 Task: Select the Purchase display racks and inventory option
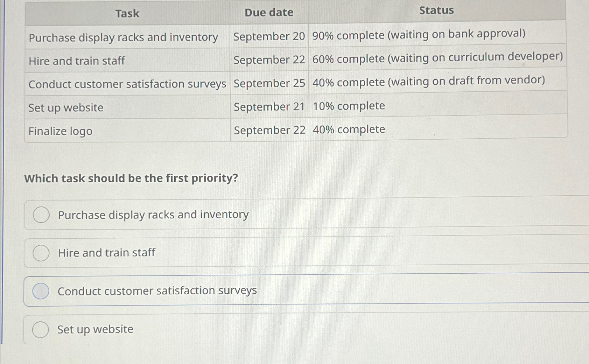coord(41,215)
